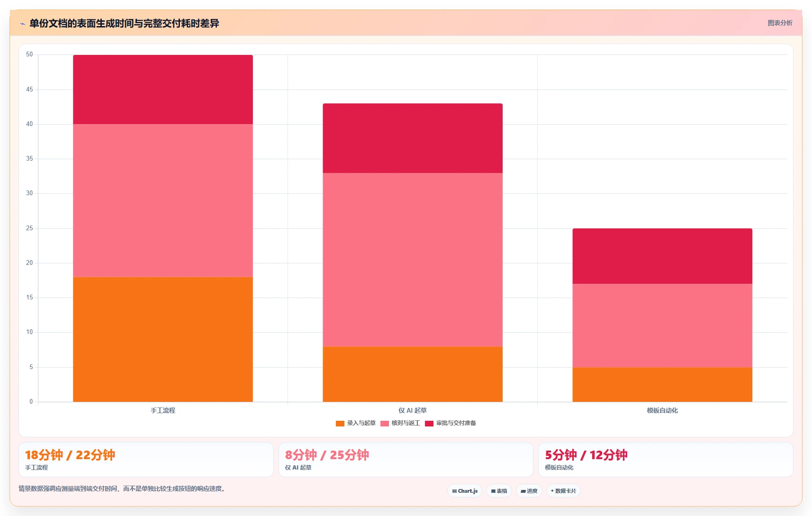This screenshot has height=516, width=812.
Task: Click the 仅 AI 起草 x-axis label
Action: tap(413, 410)
